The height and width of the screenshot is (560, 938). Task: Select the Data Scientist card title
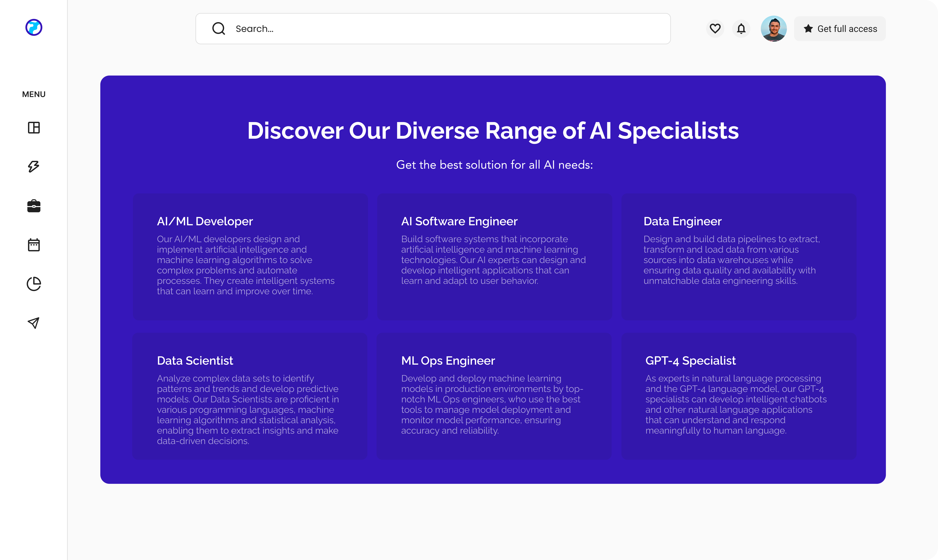(195, 360)
